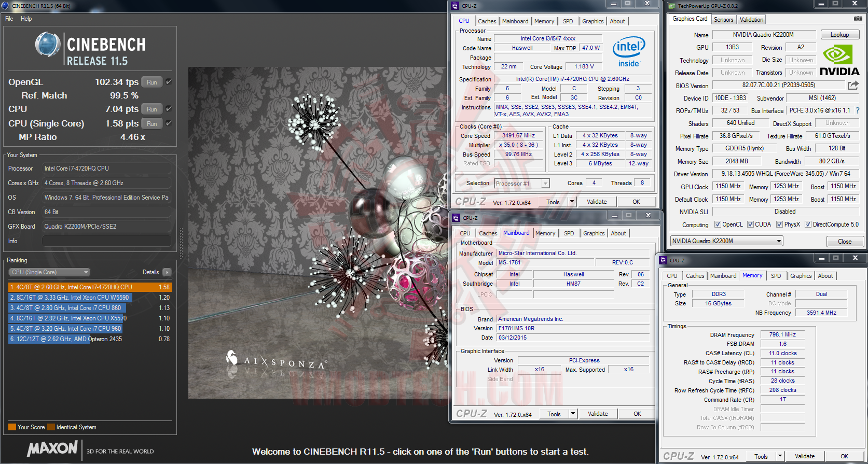
Task: Open the CPU (Single Core) ranking dropdown
Action: pyautogui.click(x=50, y=272)
